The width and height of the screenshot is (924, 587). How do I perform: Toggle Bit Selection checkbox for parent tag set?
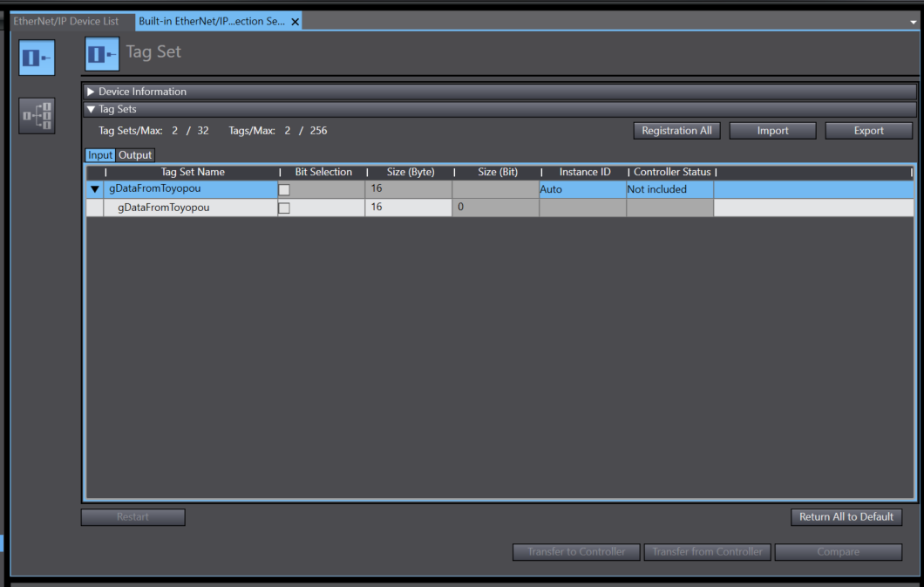pyautogui.click(x=284, y=190)
